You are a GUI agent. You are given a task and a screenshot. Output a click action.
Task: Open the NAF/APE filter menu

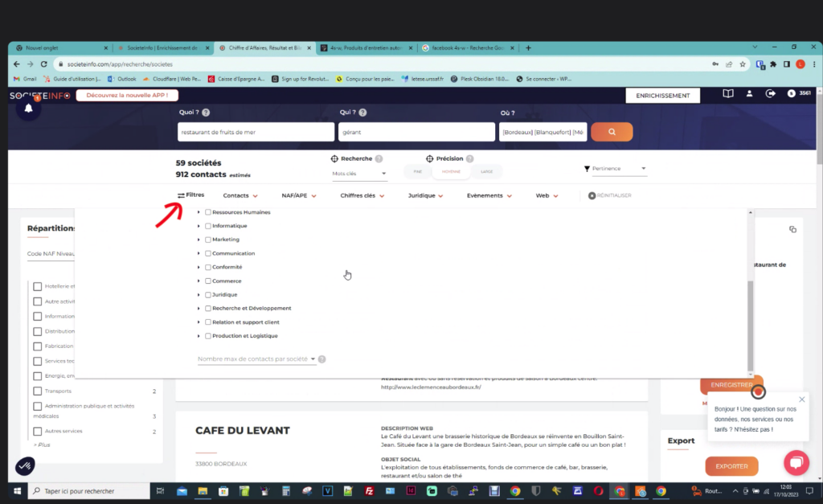(298, 195)
